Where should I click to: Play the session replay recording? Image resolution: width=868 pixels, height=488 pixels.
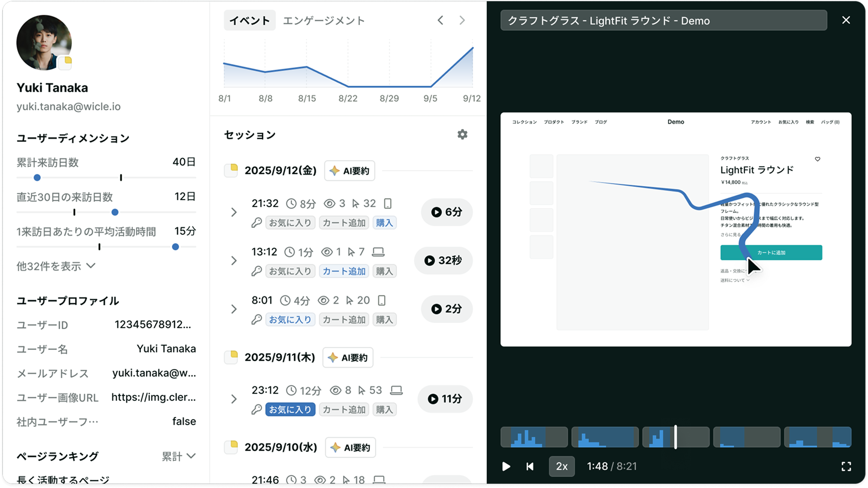click(506, 466)
